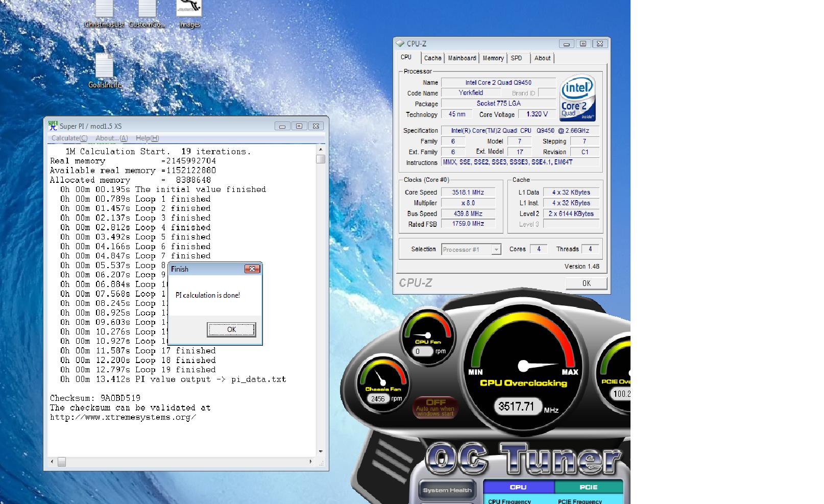This screenshot has width=824, height=504.
Task: Click the OK button in CPU-Z
Action: click(586, 283)
